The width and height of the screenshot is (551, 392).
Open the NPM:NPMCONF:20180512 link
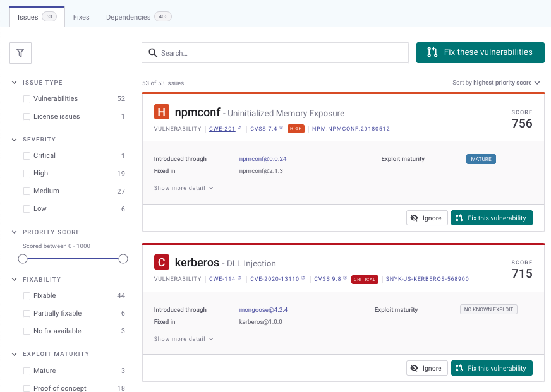[351, 129]
